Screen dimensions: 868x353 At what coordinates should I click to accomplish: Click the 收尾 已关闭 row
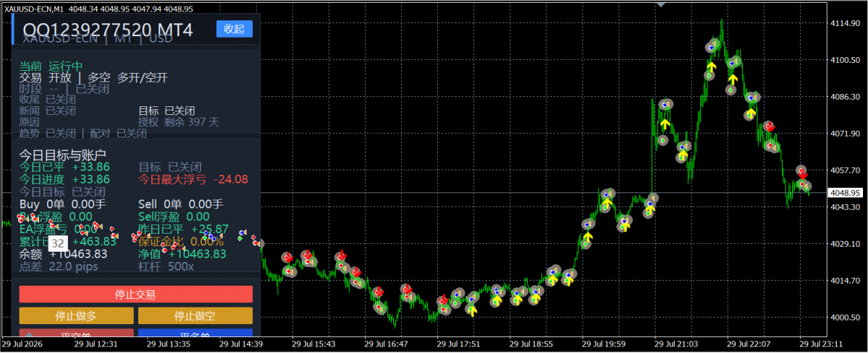48,100
